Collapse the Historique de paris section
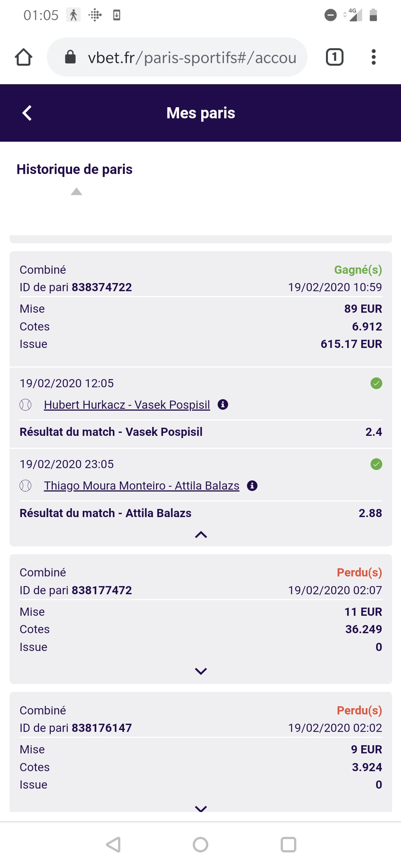The height and width of the screenshot is (868, 401). [x=76, y=191]
